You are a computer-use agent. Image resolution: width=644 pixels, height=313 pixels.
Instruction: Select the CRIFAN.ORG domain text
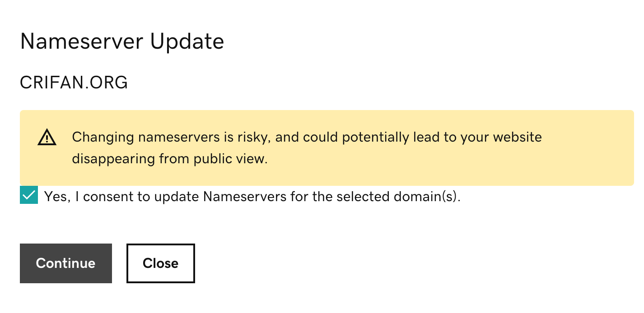74,83
